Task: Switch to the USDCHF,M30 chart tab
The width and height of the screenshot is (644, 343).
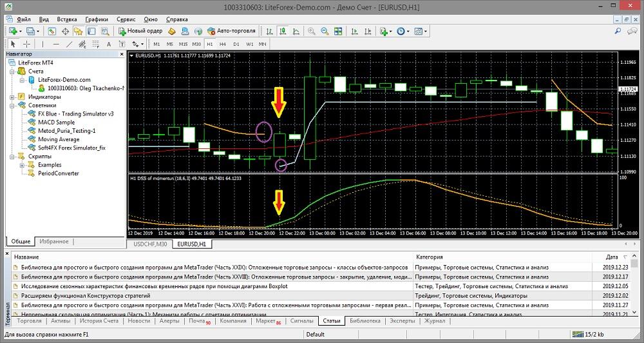Action: [150, 244]
